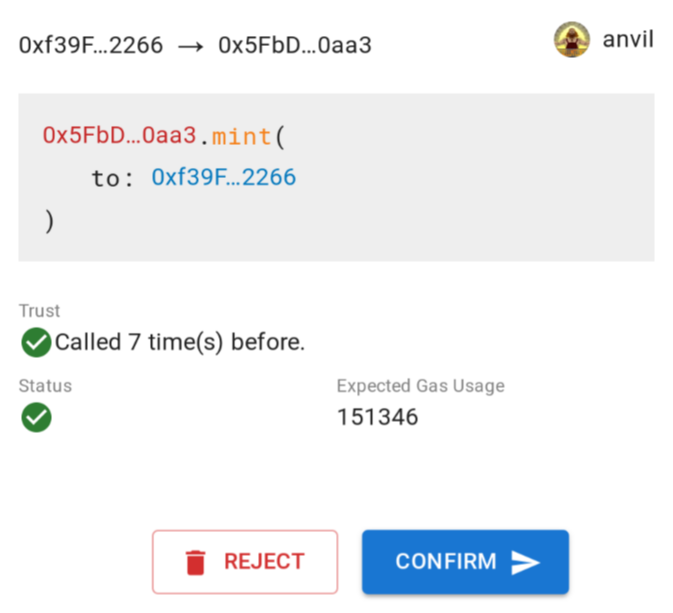
Task: Click the "Called 7 time(s) before." text
Action: pos(180,343)
